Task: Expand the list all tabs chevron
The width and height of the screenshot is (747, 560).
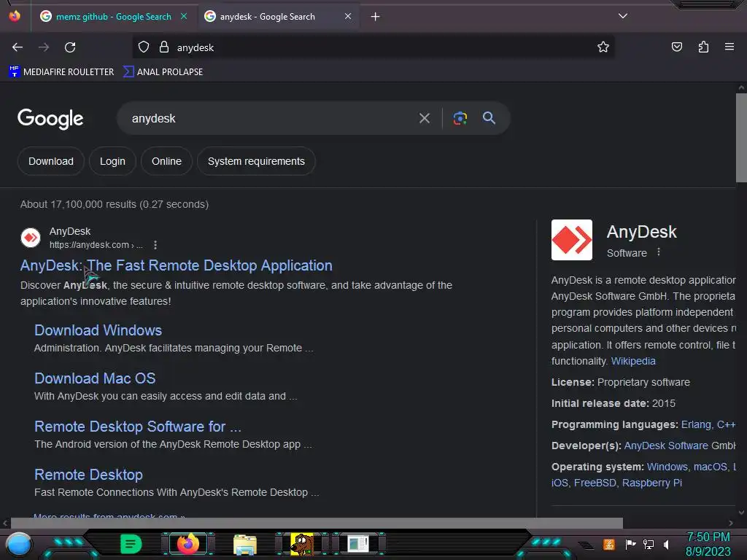Action: point(623,16)
